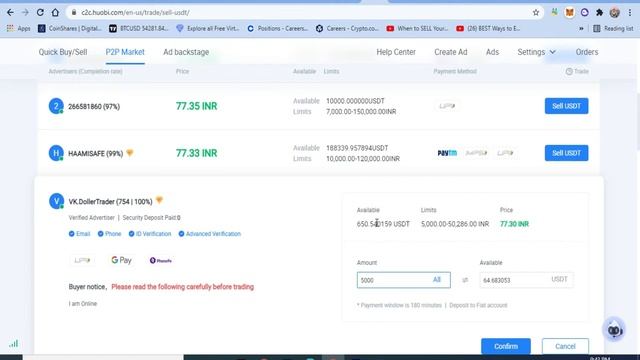This screenshot has width=640, height=360.
Task: Open the Ad backstage tab
Action: click(x=186, y=52)
